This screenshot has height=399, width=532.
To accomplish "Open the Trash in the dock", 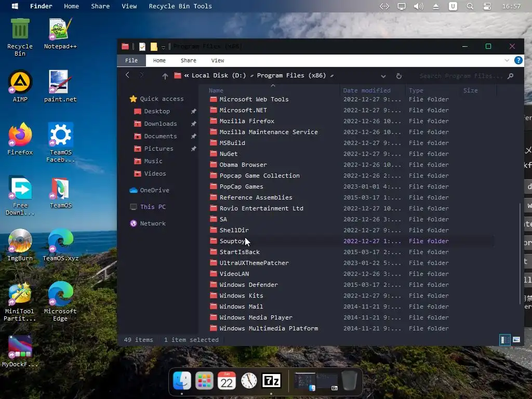I will click(349, 381).
